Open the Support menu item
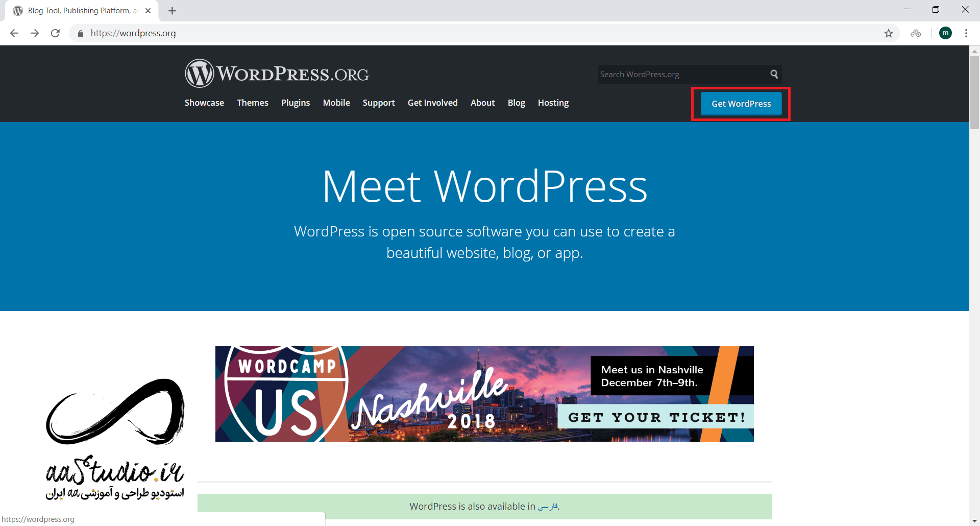The height and width of the screenshot is (526, 980). coord(379,103)
